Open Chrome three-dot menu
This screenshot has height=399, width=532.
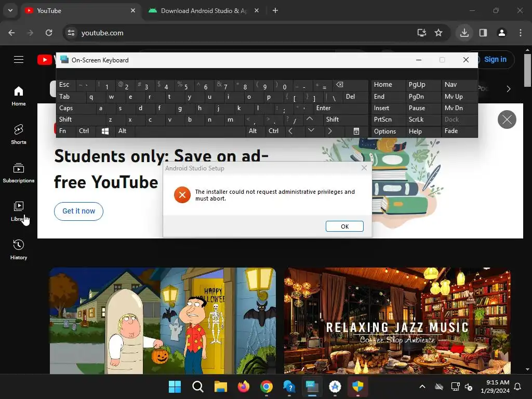coord(521,33)
